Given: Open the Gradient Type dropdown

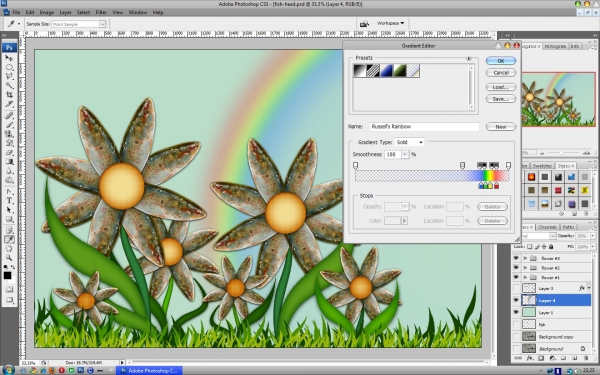Looking at the screenshot, I should (x=409, y=142).
